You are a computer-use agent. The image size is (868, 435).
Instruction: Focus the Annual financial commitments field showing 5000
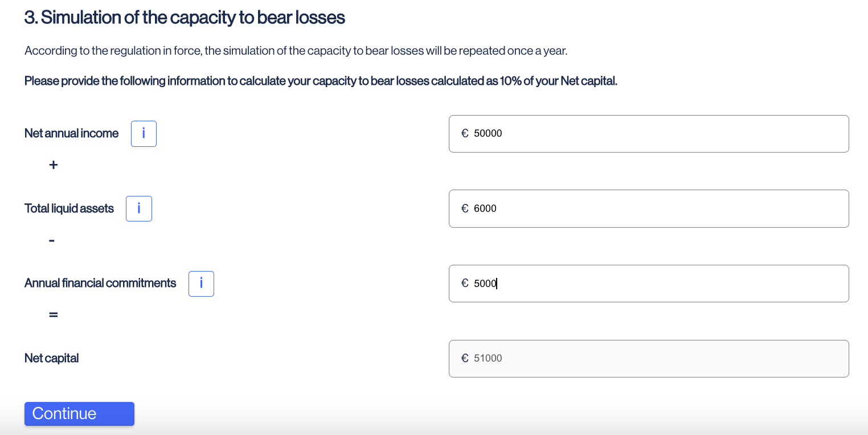(649, 284)
